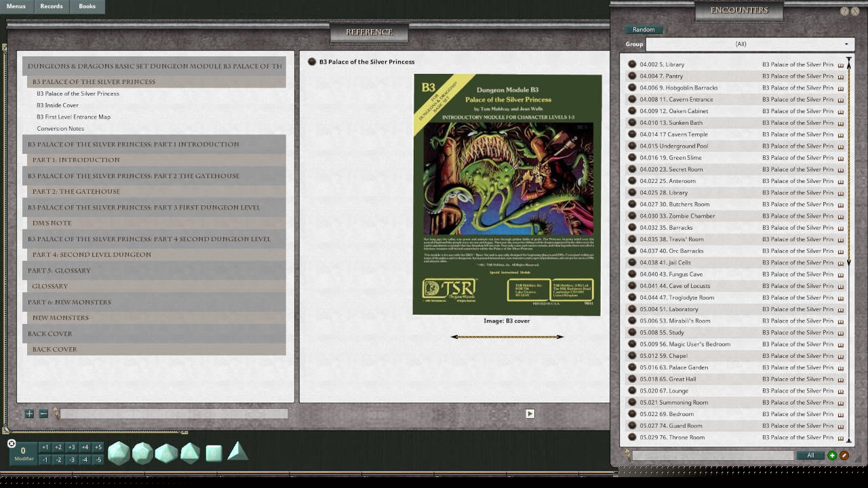
Task: Open the 11. Cavern Entrance link icon
Action: (x=632, y=99)
